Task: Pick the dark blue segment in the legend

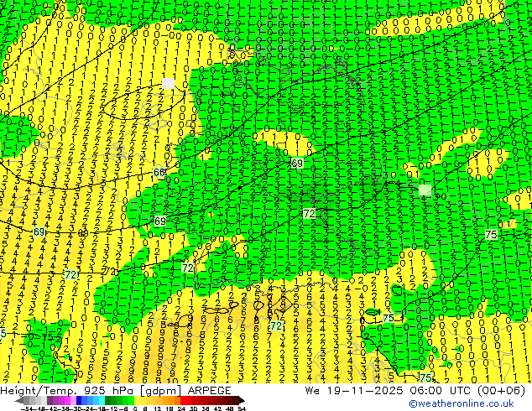Action: pyautogui.click(x=79, y=401)
